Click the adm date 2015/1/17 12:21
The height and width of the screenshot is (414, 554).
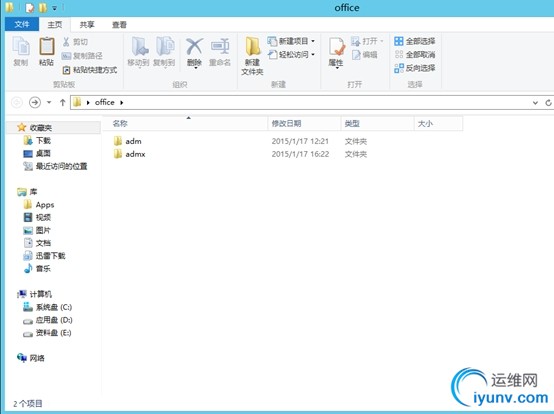(x=300, y=141)
